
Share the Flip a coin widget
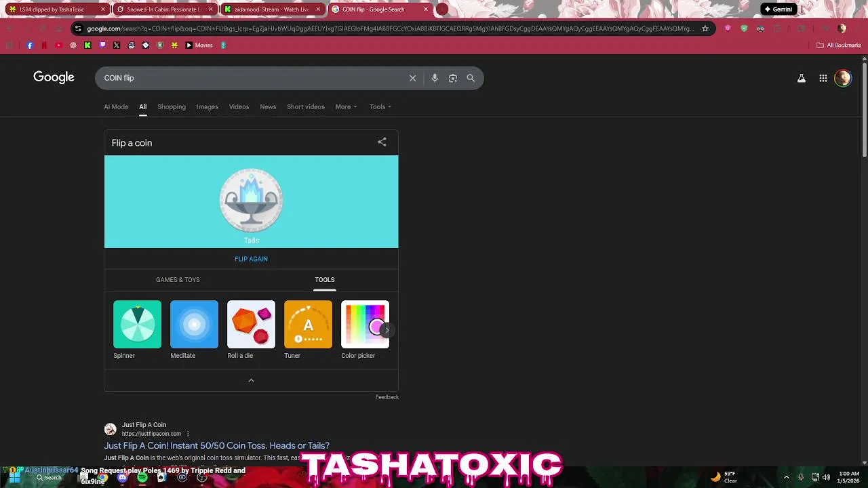point(382,142)
